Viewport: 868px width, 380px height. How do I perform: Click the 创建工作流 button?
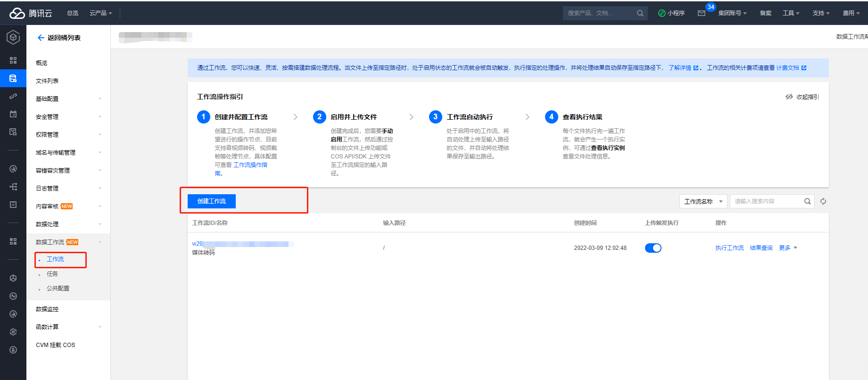coord(212,201)
